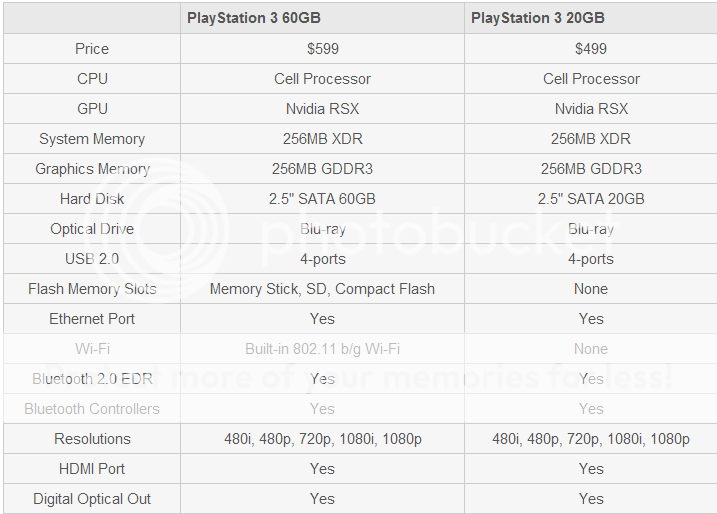This screenshot has width=717, height=514.
Task: Click the Graphics Memory row label
Action: tap(92, 169)
